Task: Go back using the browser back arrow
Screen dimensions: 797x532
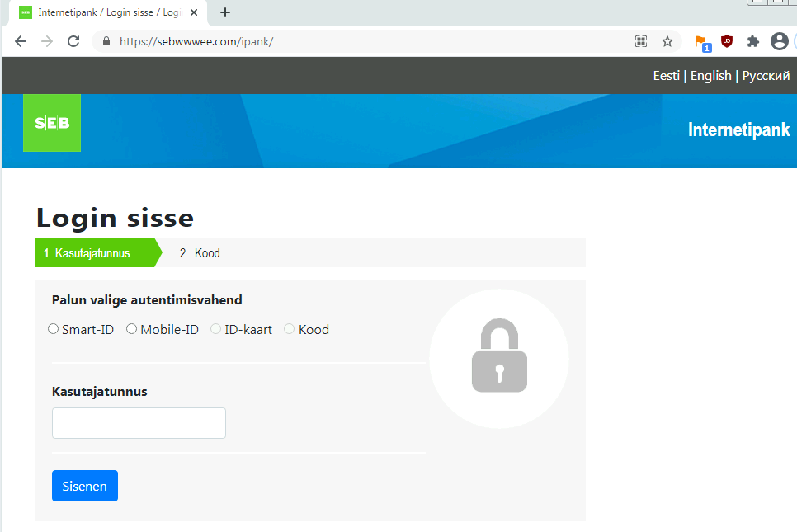Action: (x=21, y=41)
